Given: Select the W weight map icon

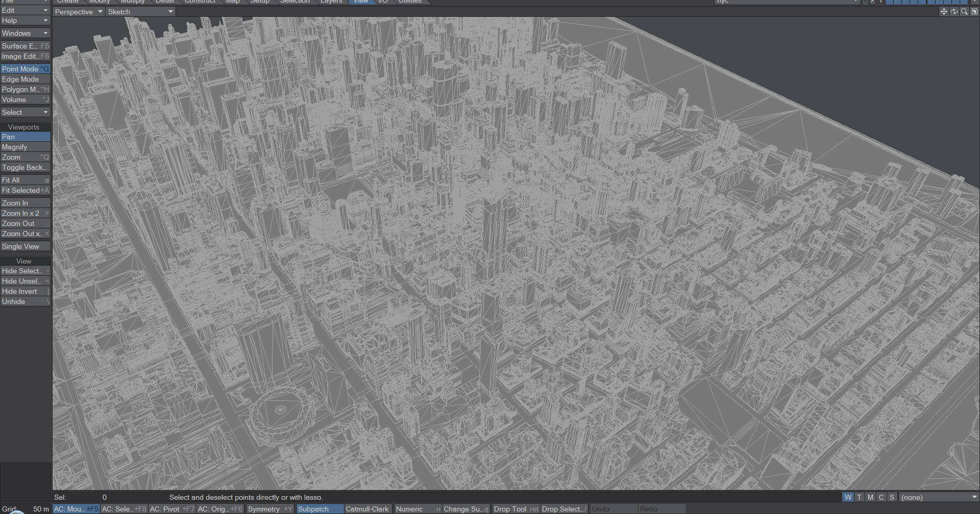Looking at the screenshot, I should coord(848,497).
